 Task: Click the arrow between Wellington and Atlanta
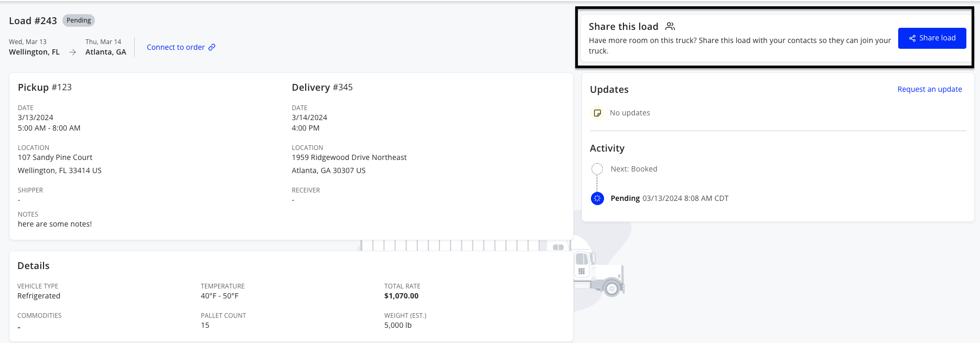pos(73,52)
